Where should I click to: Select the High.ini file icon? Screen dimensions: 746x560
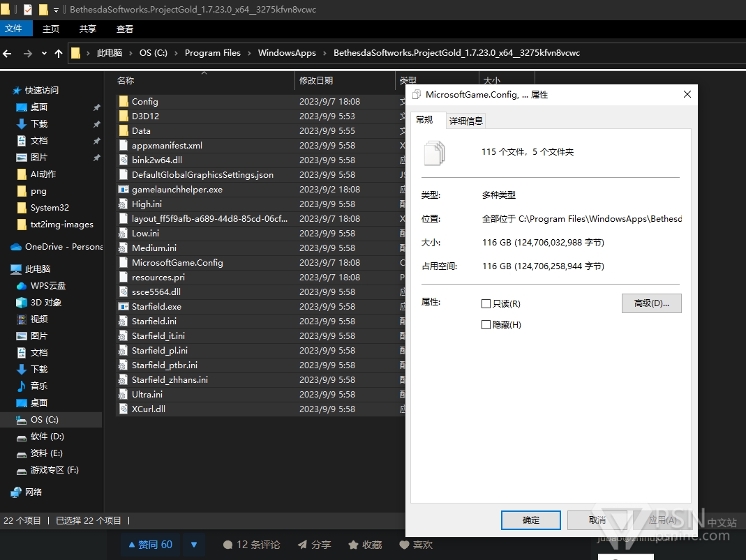[x=124, y=204]
